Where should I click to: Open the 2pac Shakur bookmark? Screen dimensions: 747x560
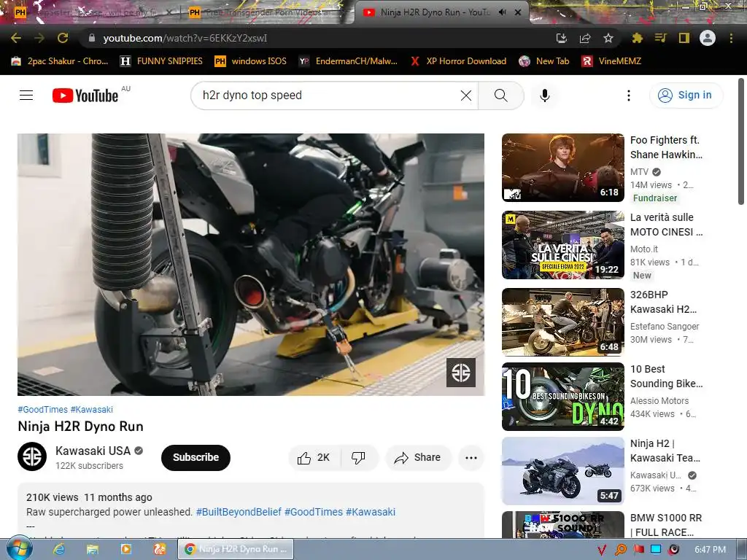60,61
